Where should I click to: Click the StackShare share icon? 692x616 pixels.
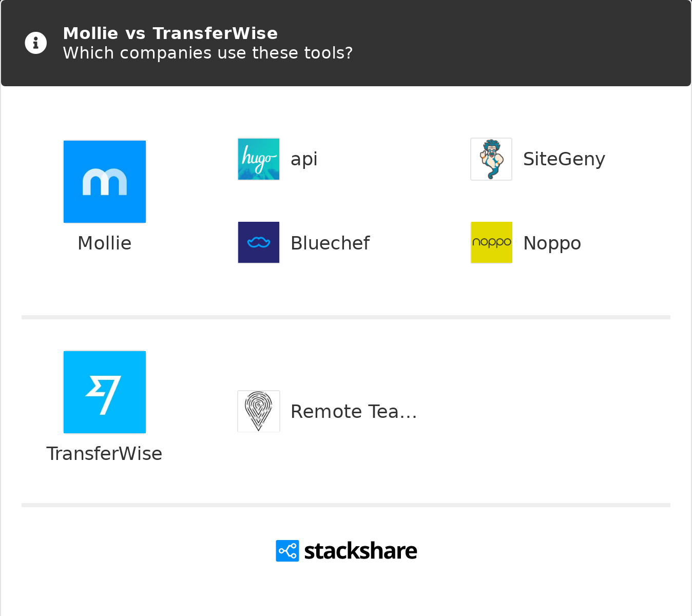click(287, 551)
